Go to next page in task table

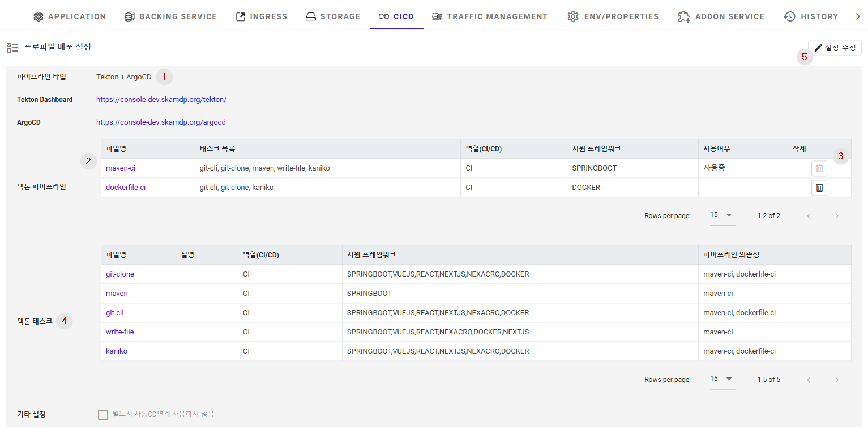(837, 379)
